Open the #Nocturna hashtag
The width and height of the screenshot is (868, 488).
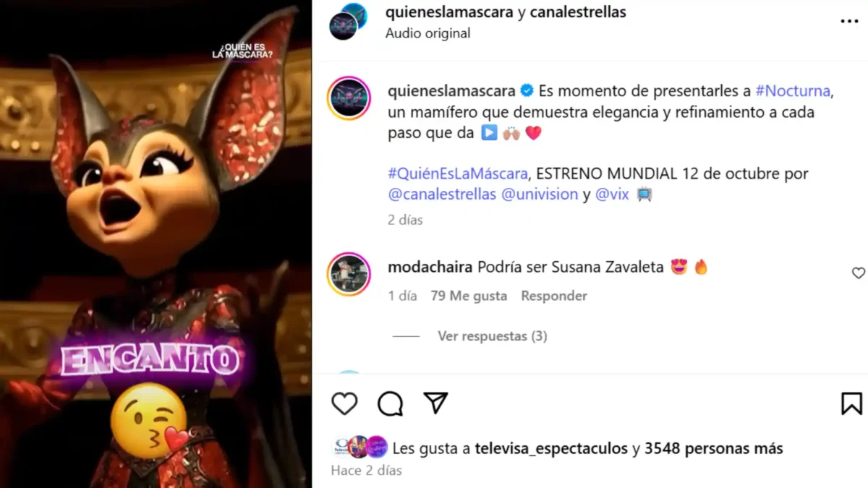click(793, 91)
